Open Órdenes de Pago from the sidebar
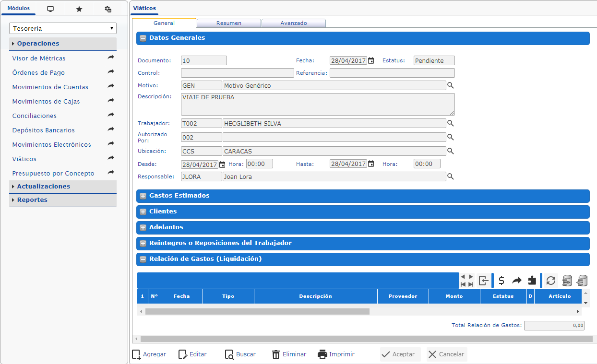This screenshot has height=364, width=597. pos(38,73)
